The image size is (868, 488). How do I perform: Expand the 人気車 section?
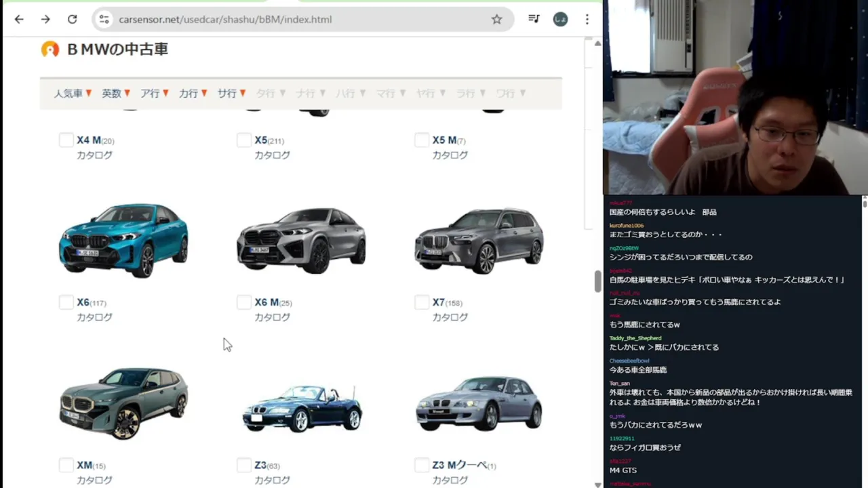tap(73, 94)
